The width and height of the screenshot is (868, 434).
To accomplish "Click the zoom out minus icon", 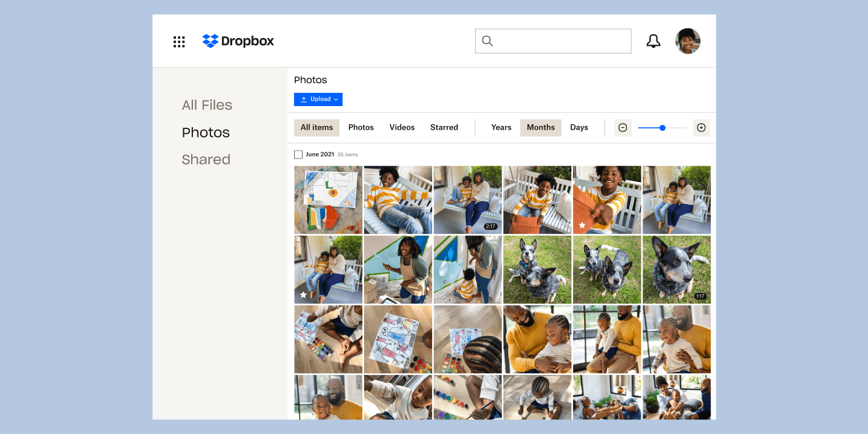I will (x=623, y=127).
